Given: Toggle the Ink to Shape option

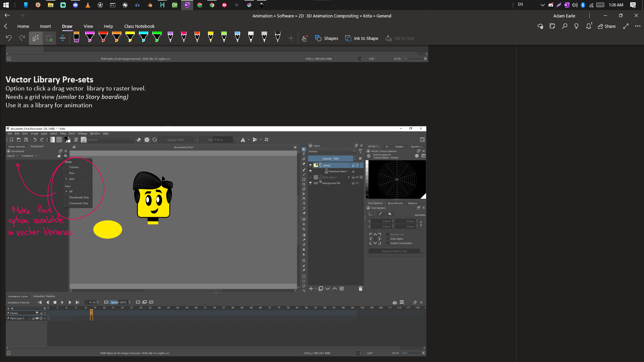Looking at the screenshot, I should click(x=362, y=39).
